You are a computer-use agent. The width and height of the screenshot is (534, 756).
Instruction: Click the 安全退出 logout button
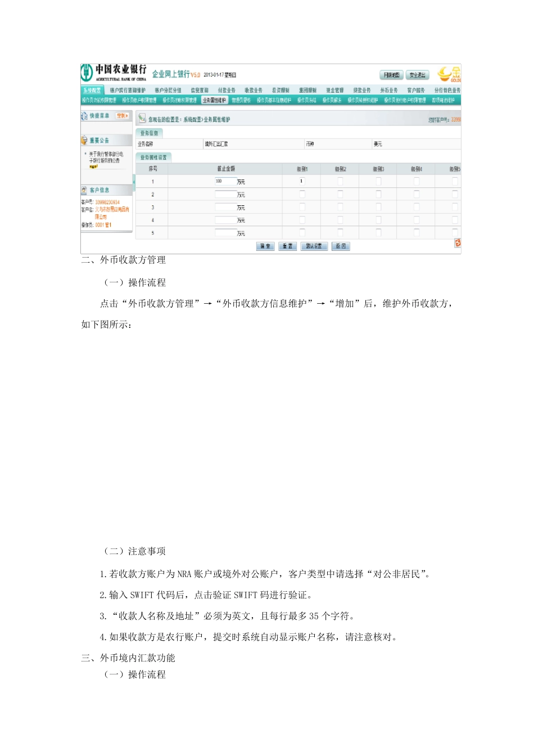pos(417,75)
